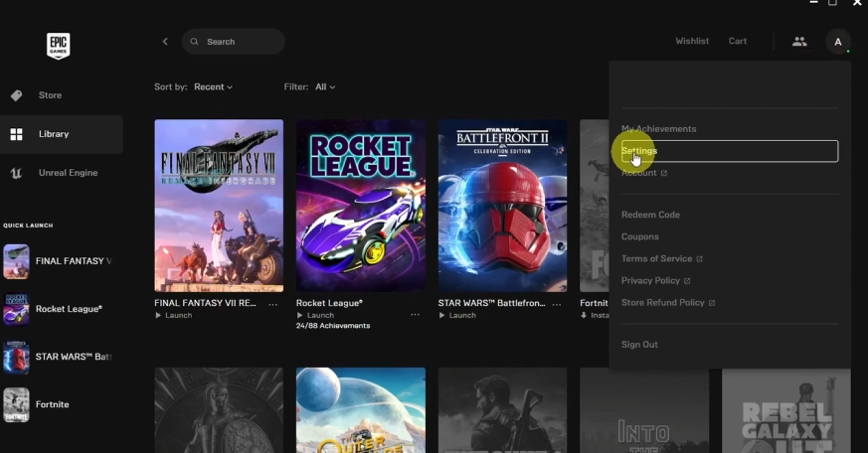This screenshot has width=868, height=453.
Task: Click the Epic Games logo
Action: 58,46
